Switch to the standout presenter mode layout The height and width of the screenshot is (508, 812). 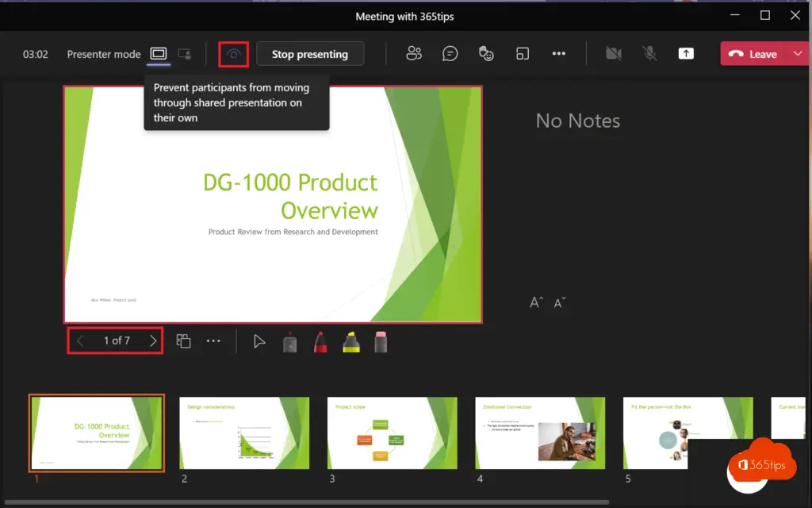point(185,54)
